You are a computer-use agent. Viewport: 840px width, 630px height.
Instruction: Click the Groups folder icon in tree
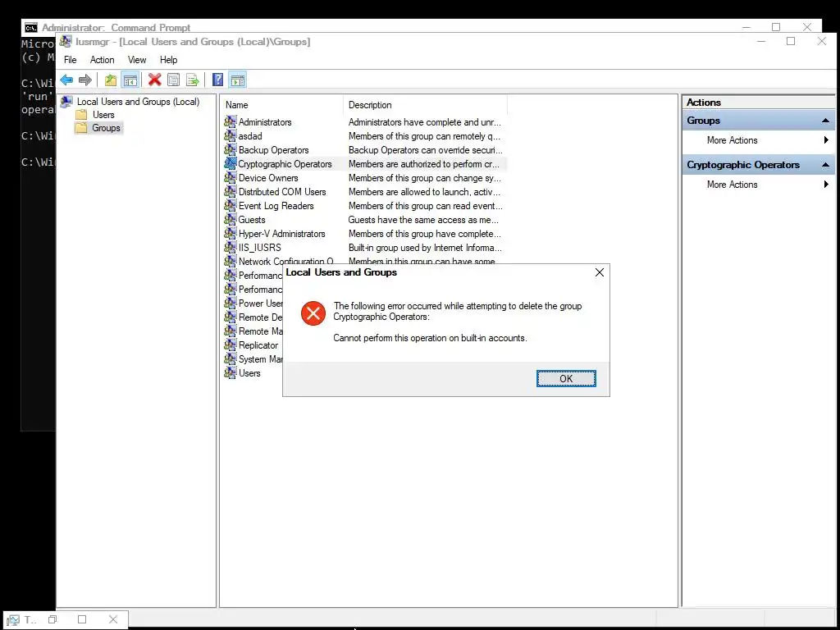pos(81,128)
